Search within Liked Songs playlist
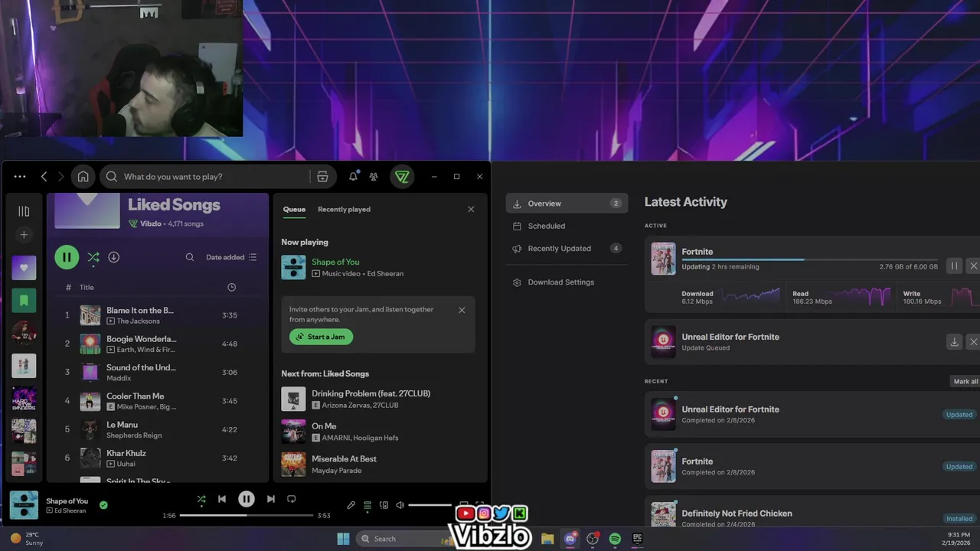Screen dimensions: 980x551 point(190,257)
